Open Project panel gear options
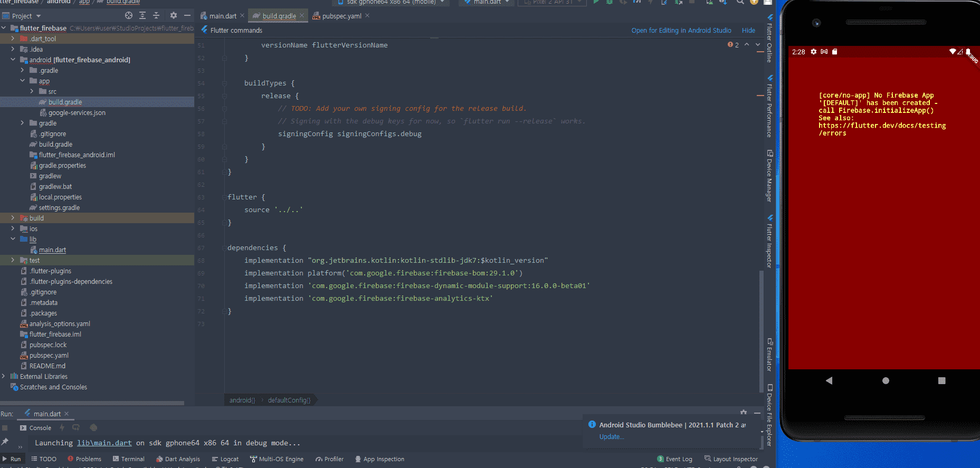980x468 pixels. (174, 15)
